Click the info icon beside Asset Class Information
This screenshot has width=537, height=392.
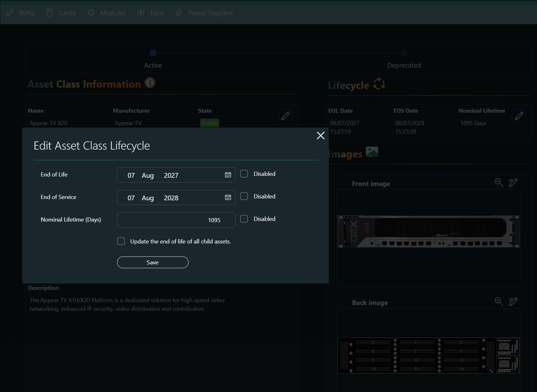coord(150,83)
